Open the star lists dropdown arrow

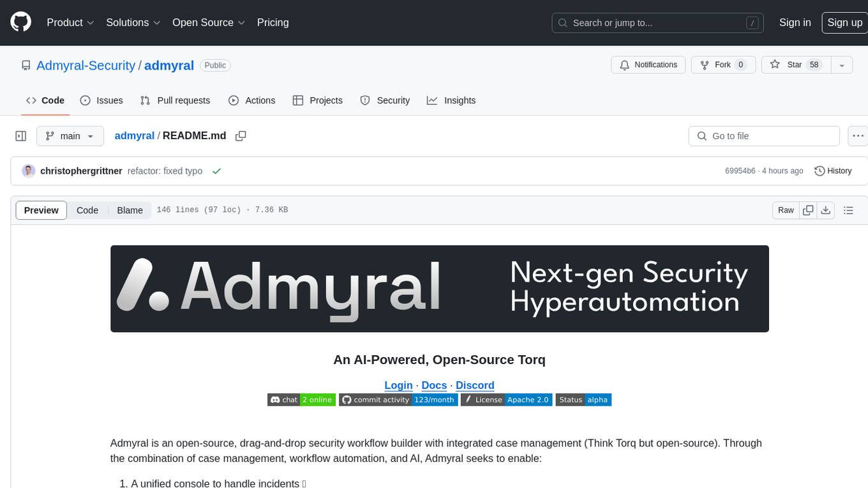click(x=842, y=65)
